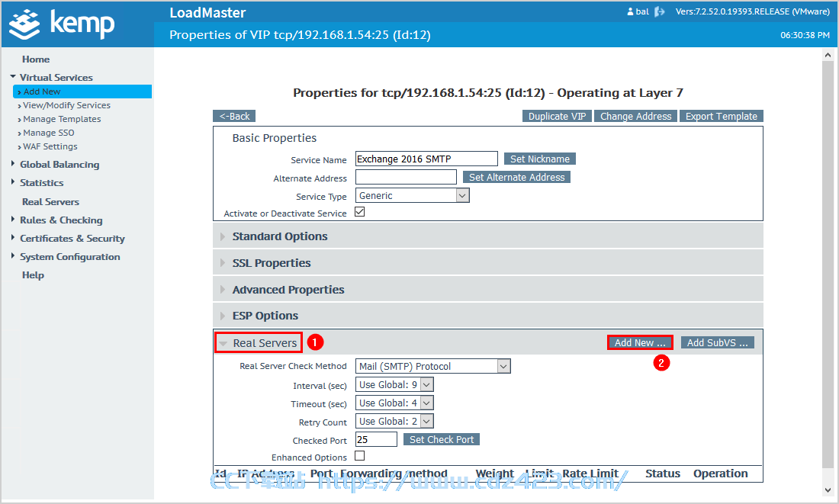Go to the Home page
The image size is (839, 504).
(36, 59)
